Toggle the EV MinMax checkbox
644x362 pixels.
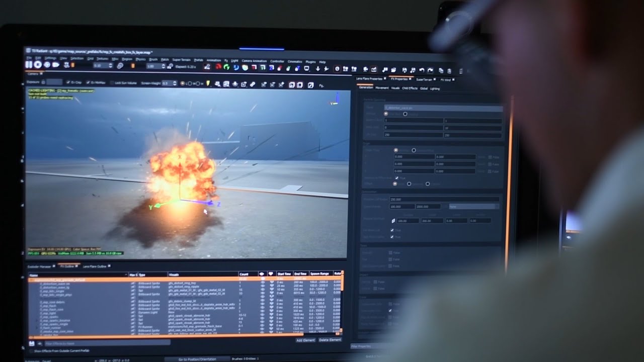88,82
